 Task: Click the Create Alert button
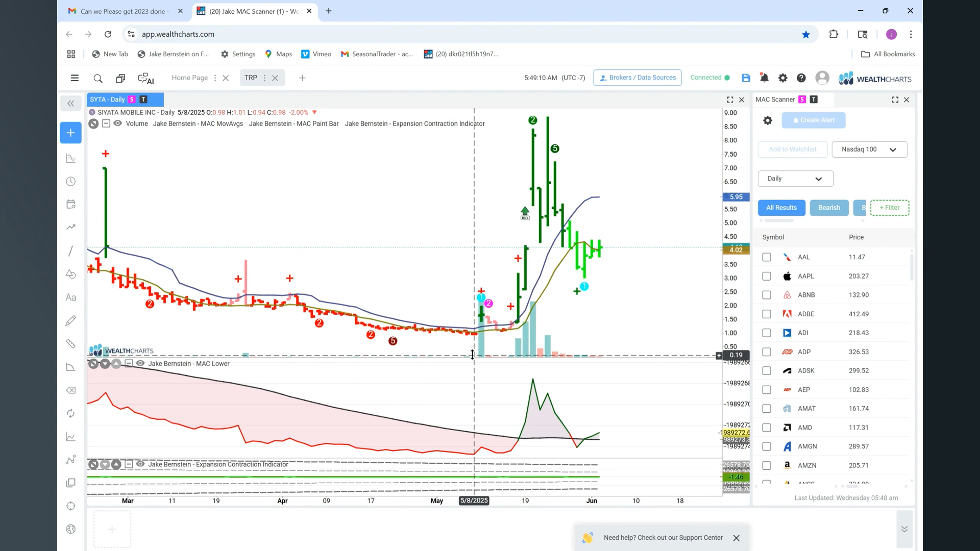point(813,120)
